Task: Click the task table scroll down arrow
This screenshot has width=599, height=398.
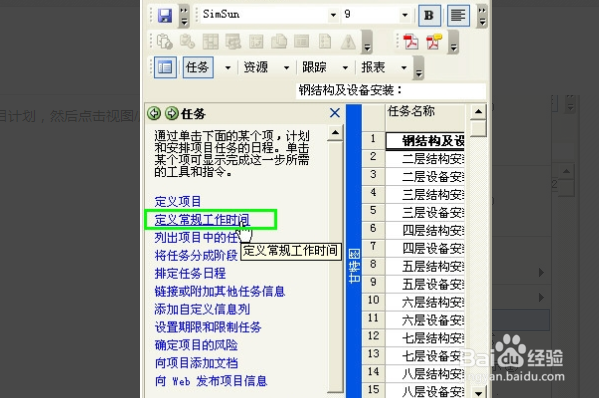Action: pos(478,392)
